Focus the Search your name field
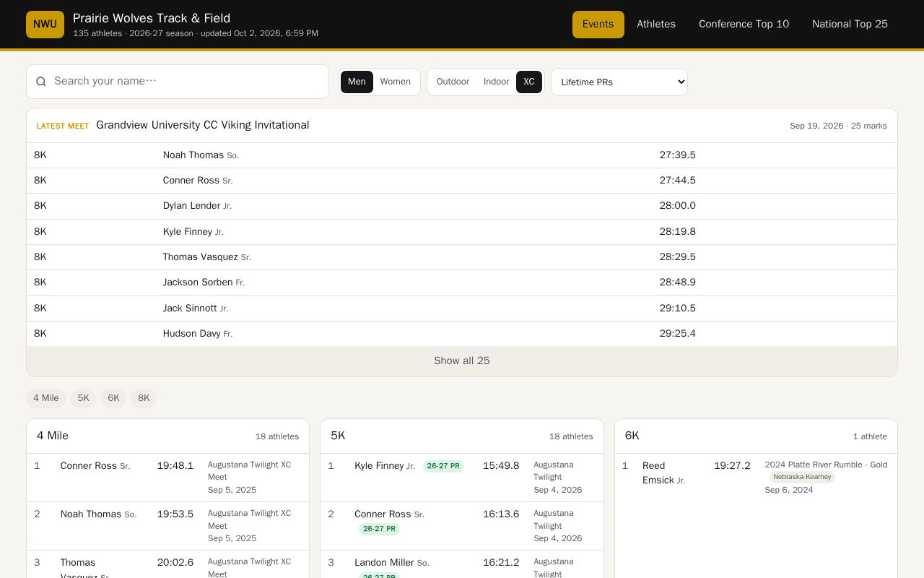924x578 pixels. click(x=178, y=82)
